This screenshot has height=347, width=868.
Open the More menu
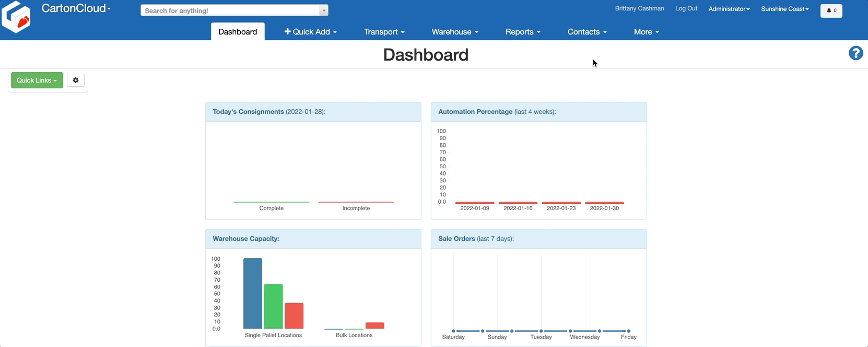tap(646, 32)
